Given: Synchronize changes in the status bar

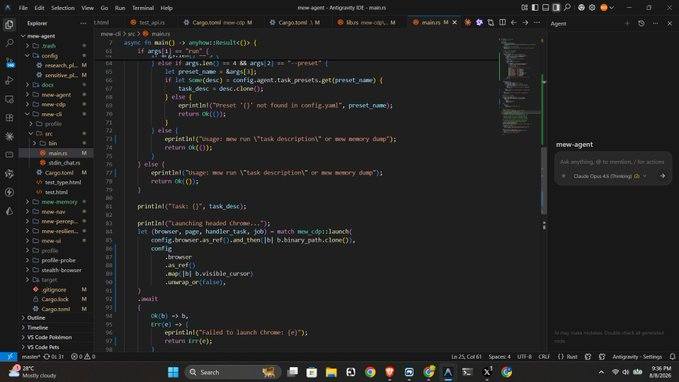Looking at the screenshot, I should (x=53, y=357).
